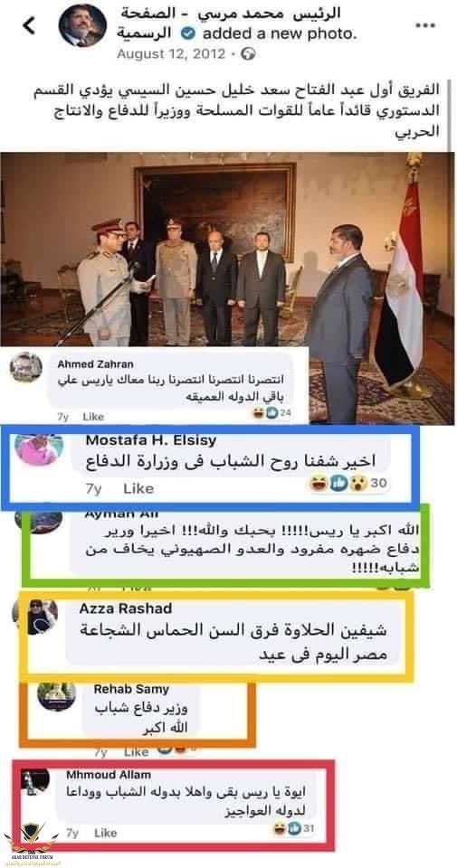The image size is (457, 868).
Task: Like Mhmoud Allam's comment
Action: tap(105, 833)
